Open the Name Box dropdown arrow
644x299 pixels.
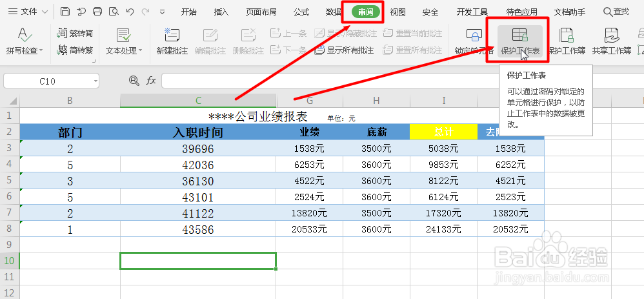96,81
